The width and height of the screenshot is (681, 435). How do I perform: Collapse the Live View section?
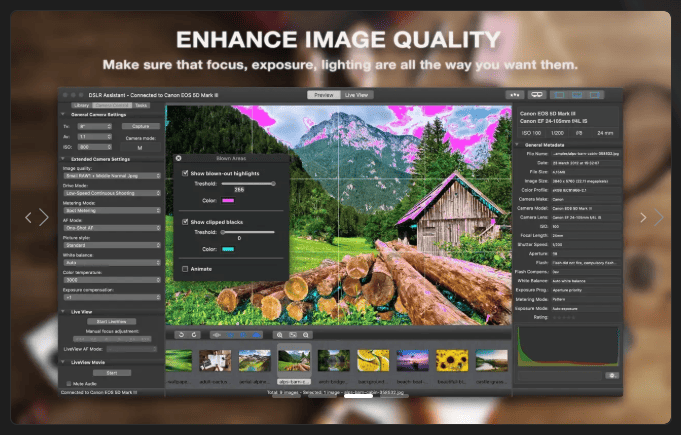(x=63, y=311)
